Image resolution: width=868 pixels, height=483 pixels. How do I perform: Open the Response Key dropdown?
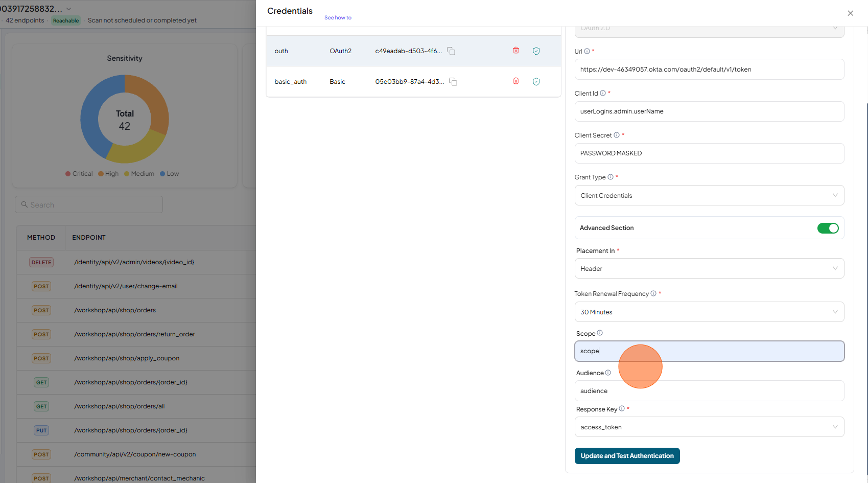click(x=709, y=427)
